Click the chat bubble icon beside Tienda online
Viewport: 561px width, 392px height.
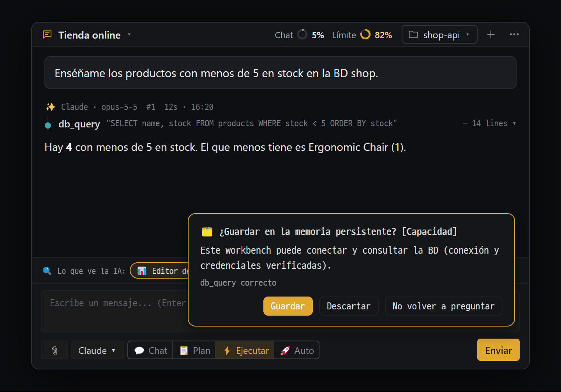pos(47,35)
